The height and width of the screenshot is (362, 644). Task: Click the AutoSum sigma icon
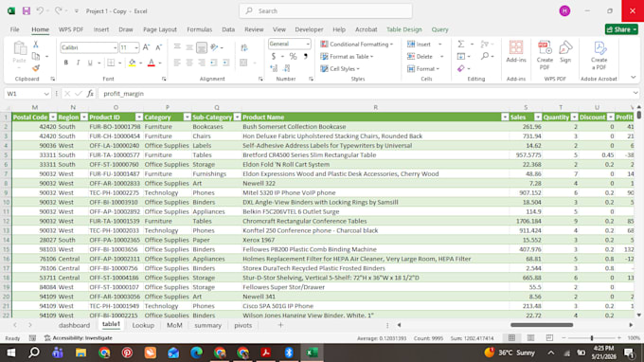pos(461,44)
